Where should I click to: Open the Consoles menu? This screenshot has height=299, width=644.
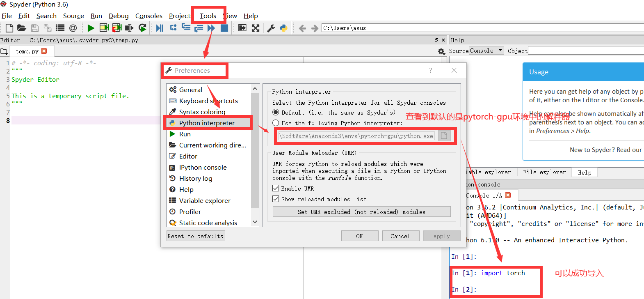[x=149, y=16]
